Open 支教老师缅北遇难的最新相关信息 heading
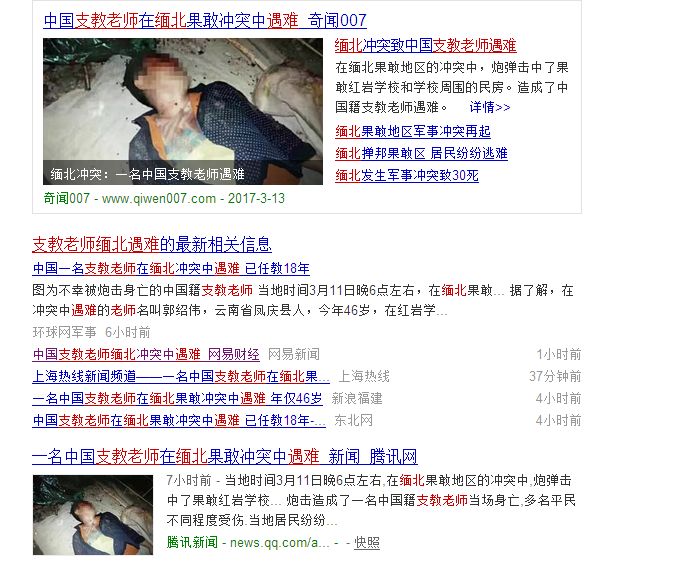682x562 pixels. tap(152, 244)
